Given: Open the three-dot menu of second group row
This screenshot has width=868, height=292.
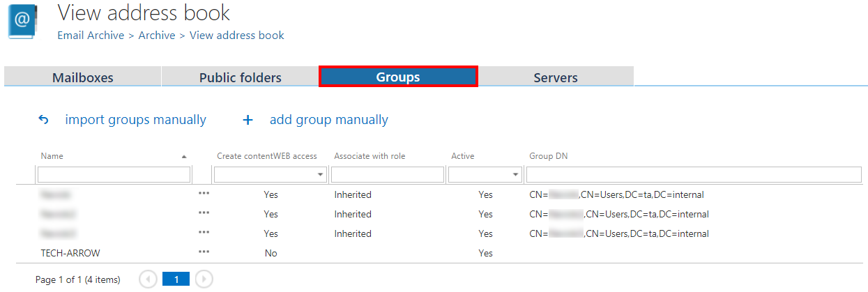Looking at the screenshot, I should (204, 213).
